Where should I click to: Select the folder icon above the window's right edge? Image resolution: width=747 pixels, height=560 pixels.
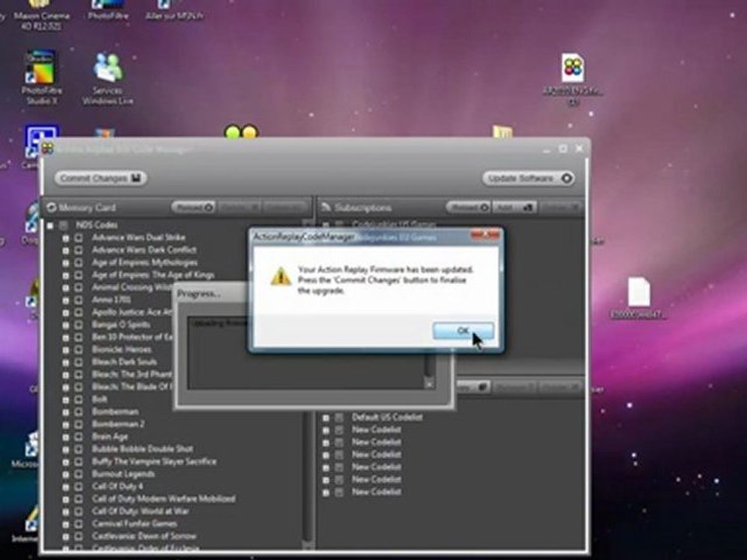point(502,132)
